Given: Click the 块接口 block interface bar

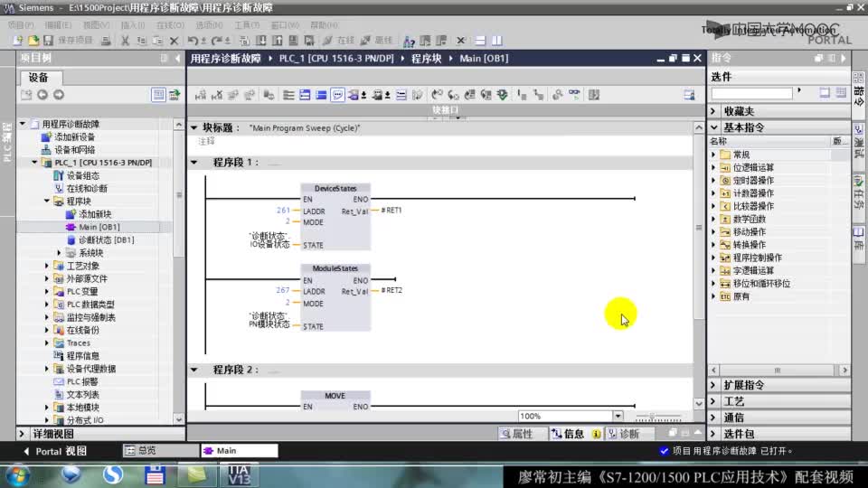Looking at the screenshot, I should (x=446, y=110).
